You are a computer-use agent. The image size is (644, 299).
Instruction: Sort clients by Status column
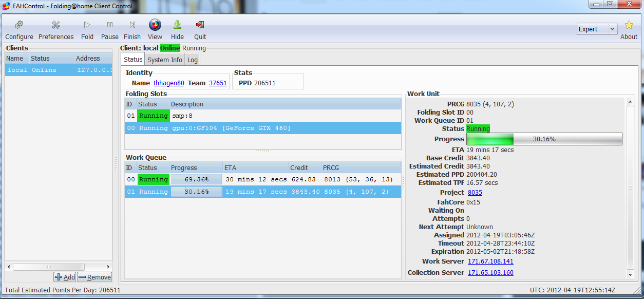(51, 59)
